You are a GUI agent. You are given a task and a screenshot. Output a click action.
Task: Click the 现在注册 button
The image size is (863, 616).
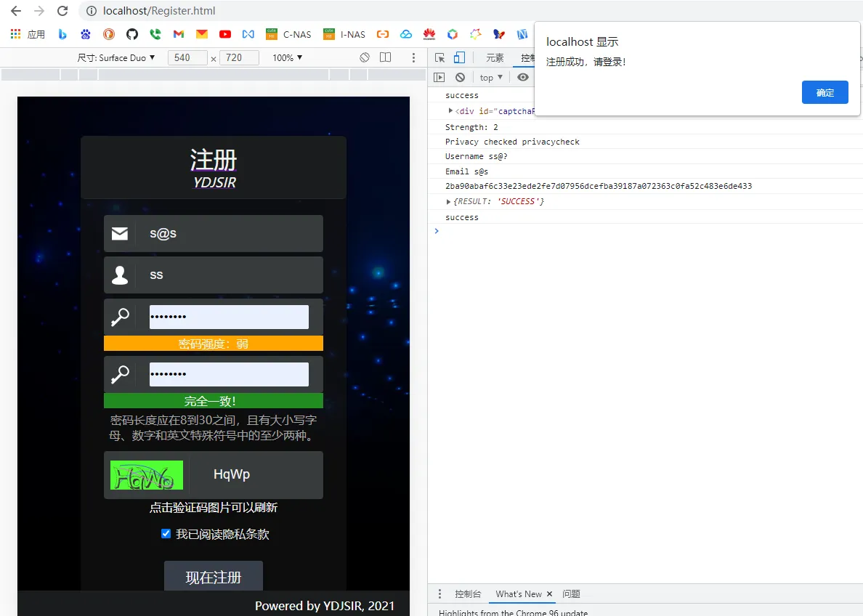click(213, 577)
